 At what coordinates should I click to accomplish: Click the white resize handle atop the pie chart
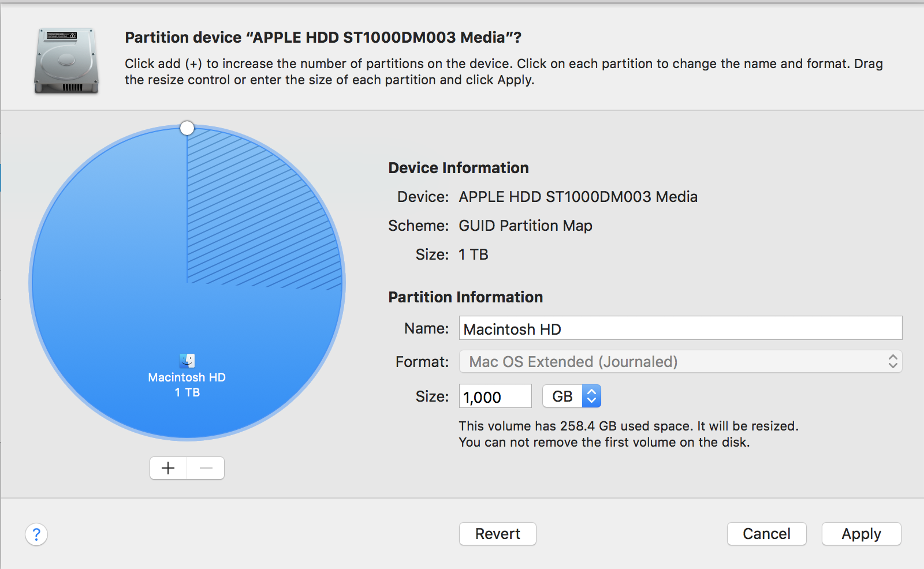(187, 127)
